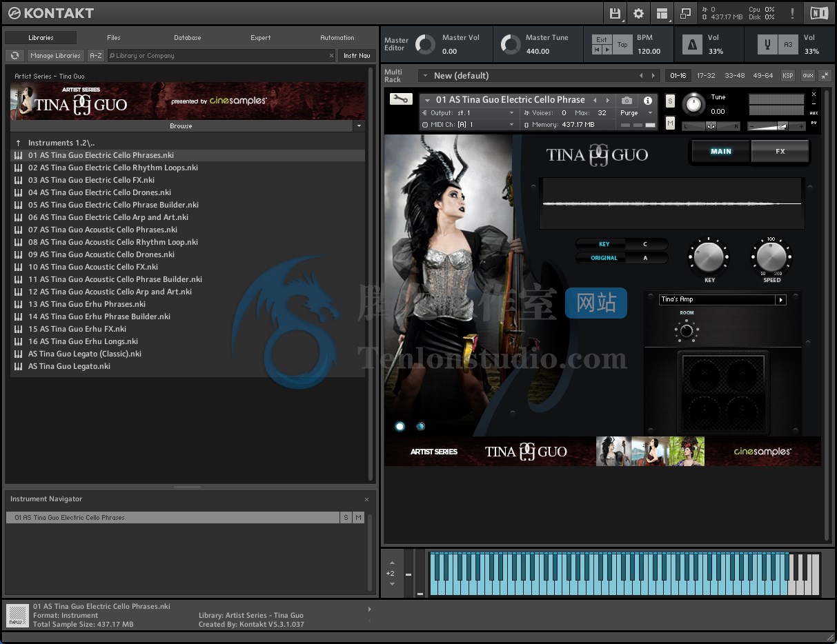Click the next instrument arrow in header
837x644 pixels.
pos(607,100)
